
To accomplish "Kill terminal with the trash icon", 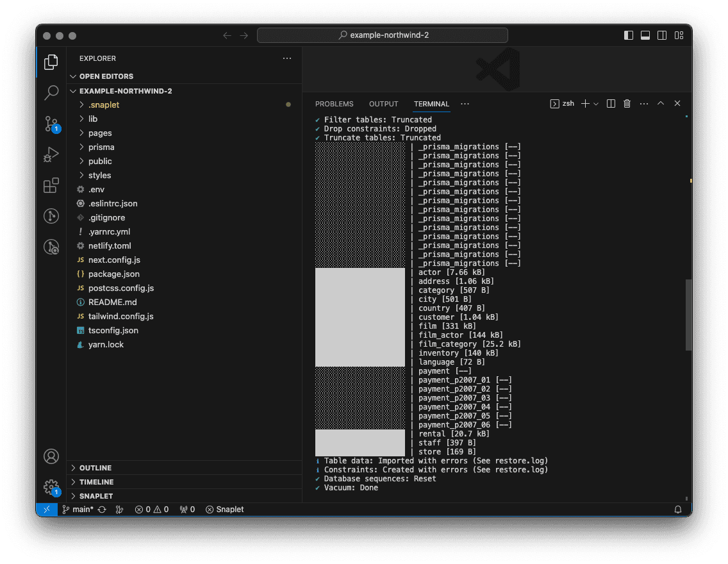I will 627,104.
